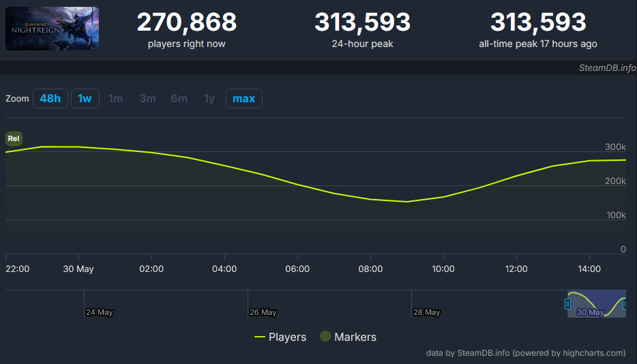This screenshot has width=637, height=364.
Task: Pick the 3m zoom range
Action: 147,99
